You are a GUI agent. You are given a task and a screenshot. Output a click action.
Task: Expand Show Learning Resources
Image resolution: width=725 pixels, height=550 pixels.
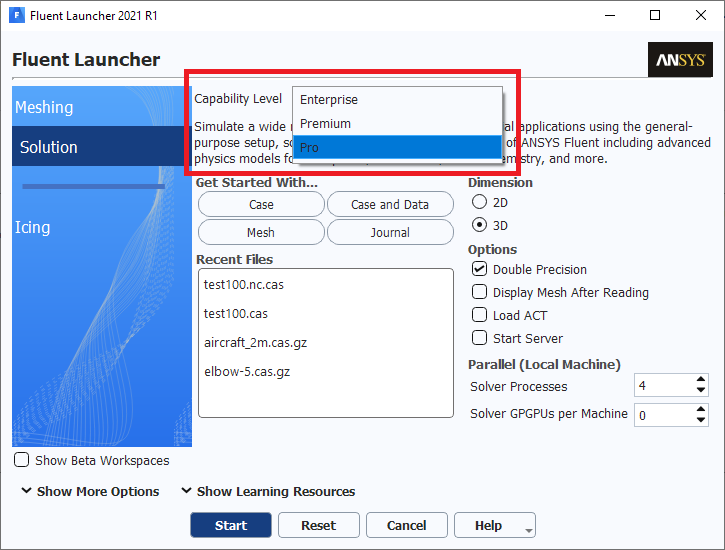click(268, 491)
